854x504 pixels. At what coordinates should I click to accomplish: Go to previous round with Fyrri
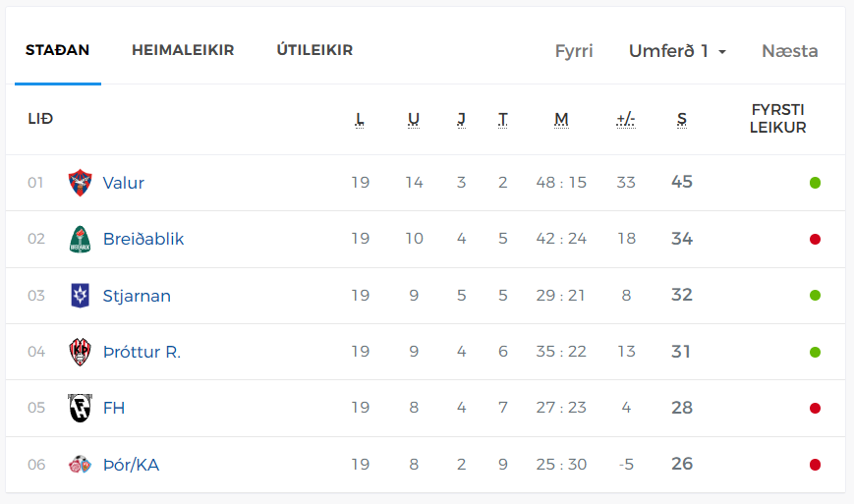coord(574,51)
